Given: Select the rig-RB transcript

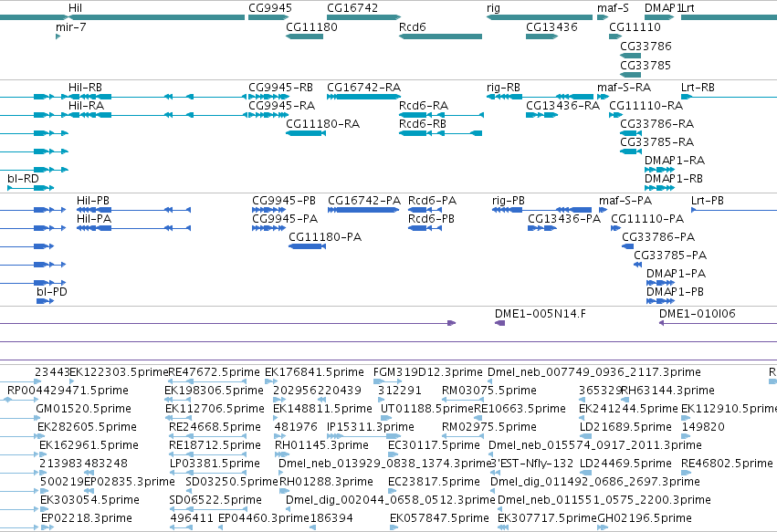Looking at the screenshot, I should (540, 97).
